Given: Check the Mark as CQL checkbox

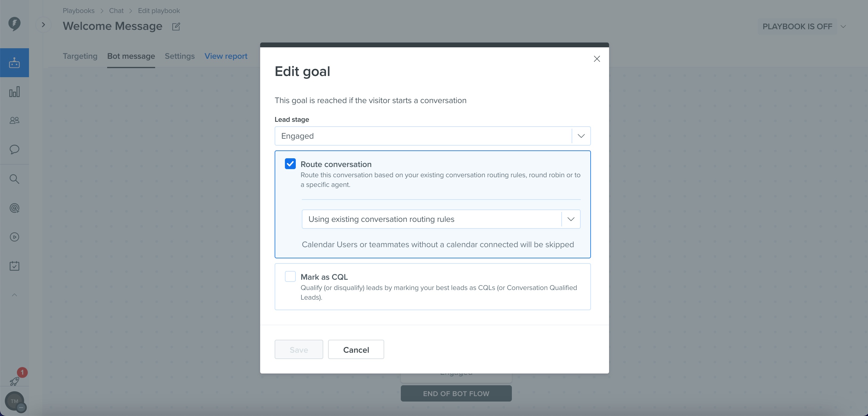Looking at the screenshot, I should (x=290, y=276).
